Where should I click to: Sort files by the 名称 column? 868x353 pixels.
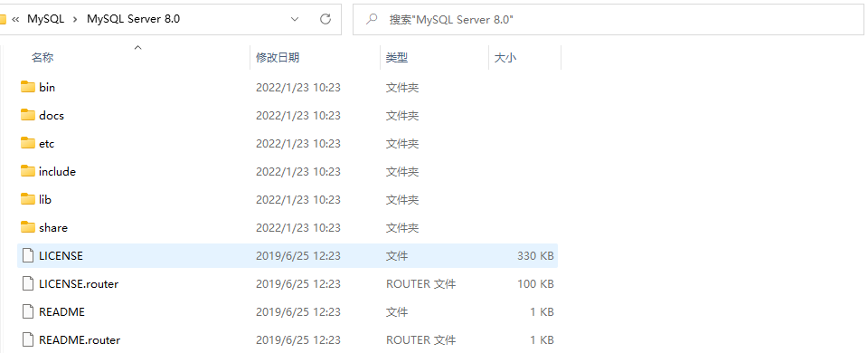pyautogui.click(x=42, y=57)
